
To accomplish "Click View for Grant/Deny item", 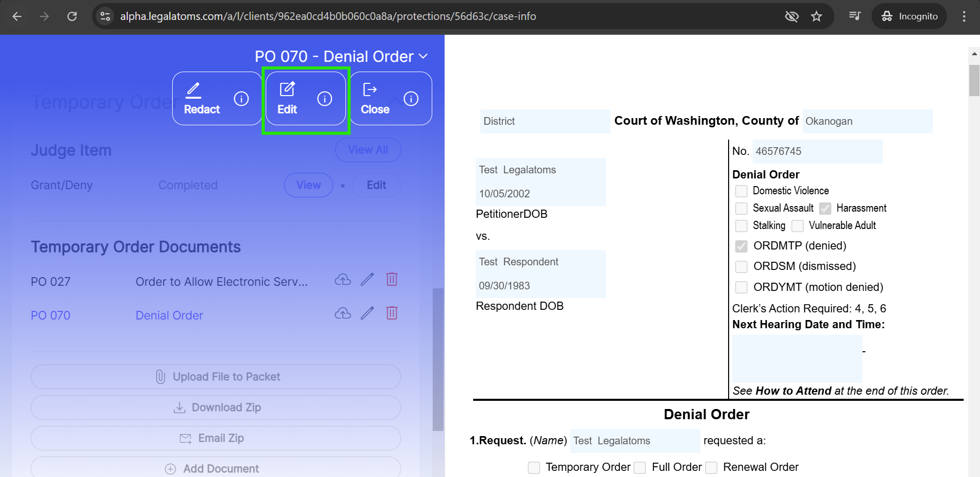I will 309,185.
